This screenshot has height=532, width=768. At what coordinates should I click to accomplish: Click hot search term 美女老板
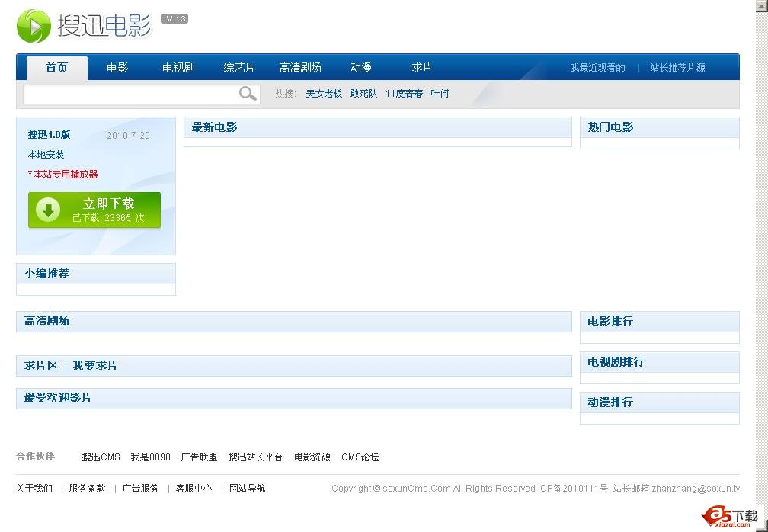point(324,94)
